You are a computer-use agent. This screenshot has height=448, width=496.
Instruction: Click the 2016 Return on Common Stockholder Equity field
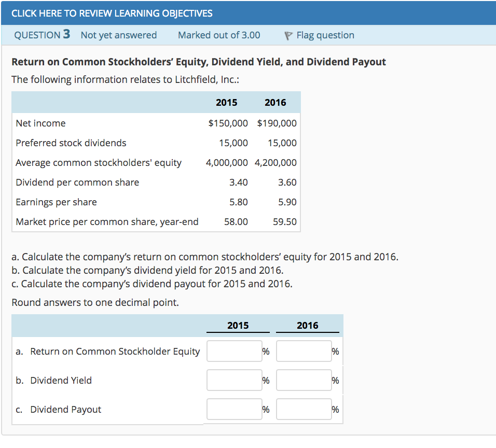(304, 351)
